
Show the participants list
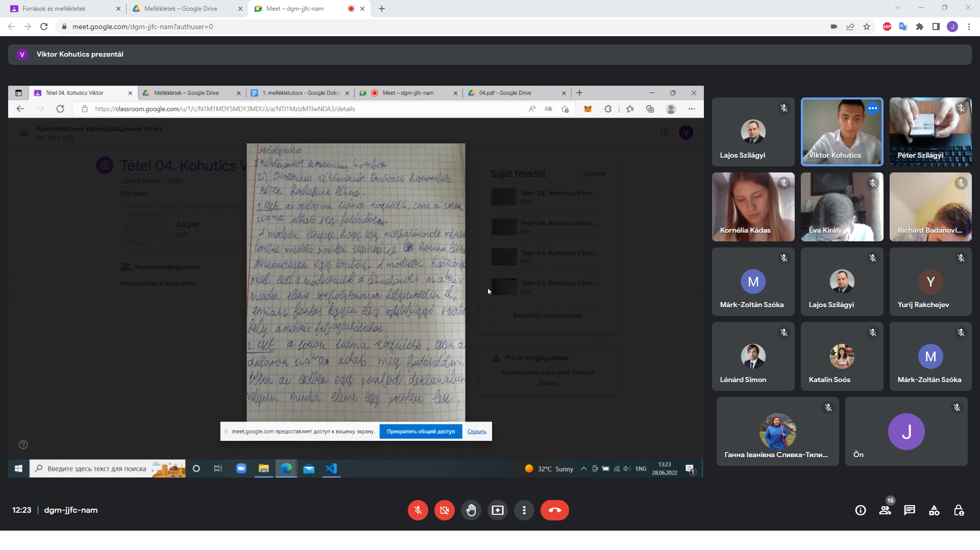tap(885, 510)
